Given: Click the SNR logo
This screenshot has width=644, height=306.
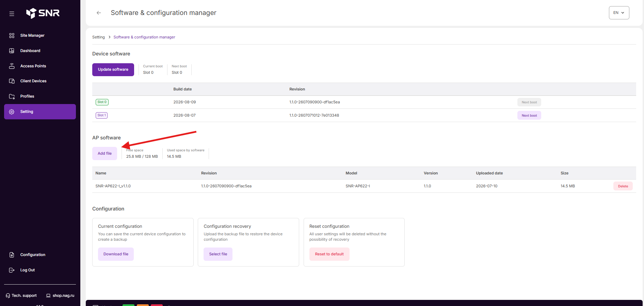Looking at the screenshot, I should point(43,13).
